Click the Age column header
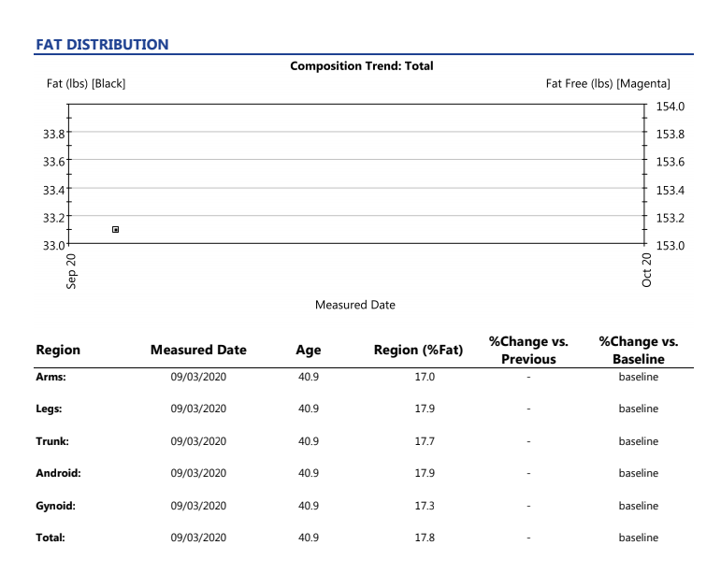Viewport: 721px width, 588px height. click(x=308, y=350)
